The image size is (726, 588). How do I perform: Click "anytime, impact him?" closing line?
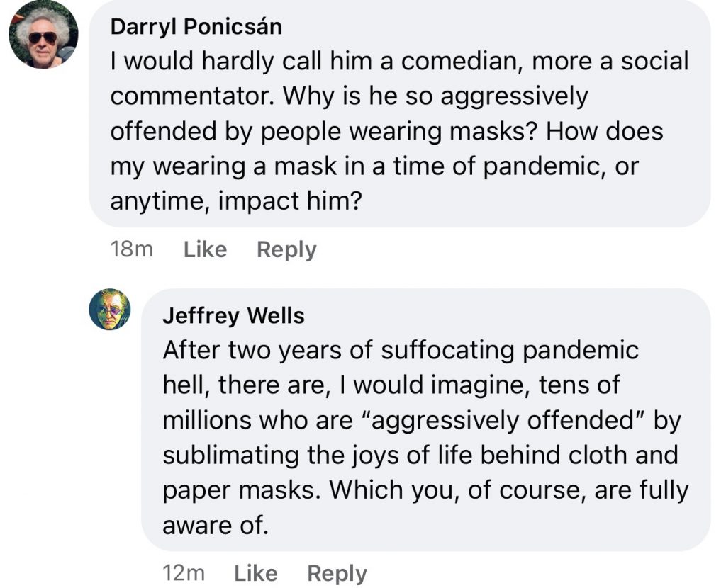pyautogui.click(x=236, y=202)
